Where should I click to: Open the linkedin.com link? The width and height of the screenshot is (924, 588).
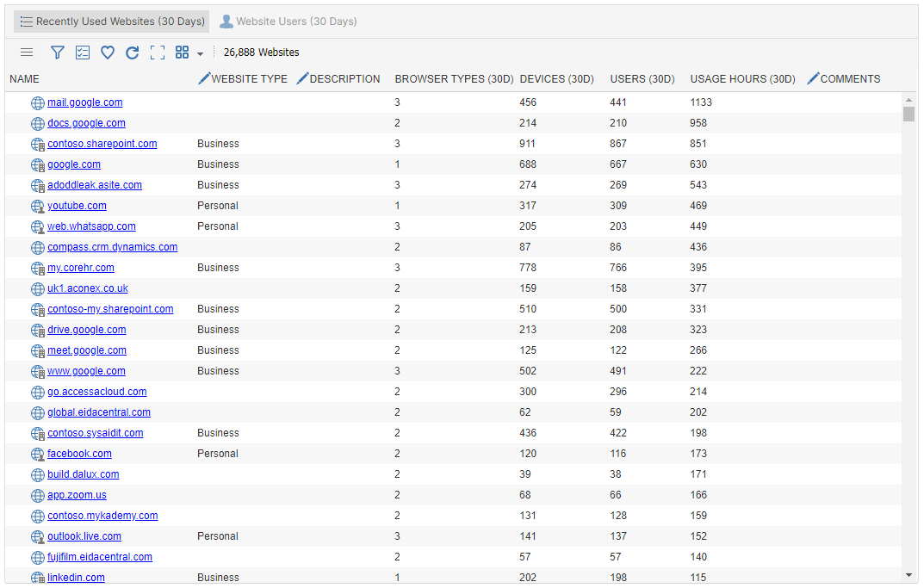[77, 577]
